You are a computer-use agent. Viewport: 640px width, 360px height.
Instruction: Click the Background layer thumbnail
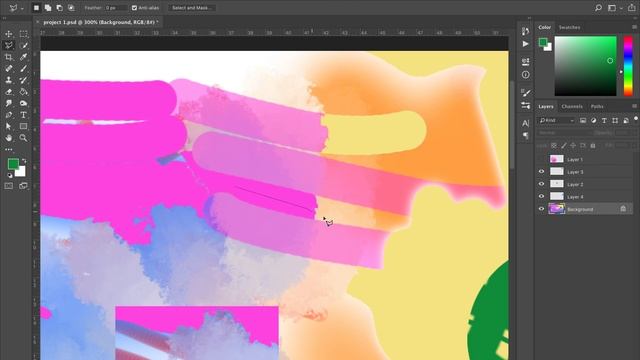(557, 209)
